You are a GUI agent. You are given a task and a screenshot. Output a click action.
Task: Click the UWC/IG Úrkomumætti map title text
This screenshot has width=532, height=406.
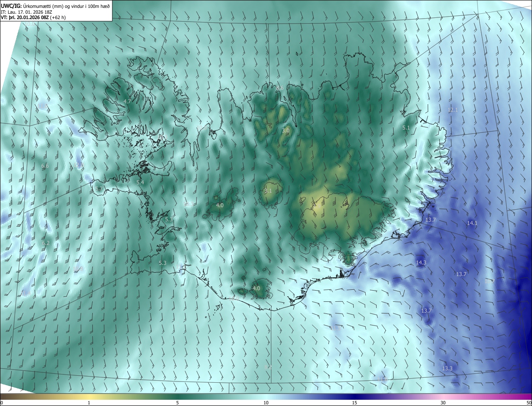(55, 5)
